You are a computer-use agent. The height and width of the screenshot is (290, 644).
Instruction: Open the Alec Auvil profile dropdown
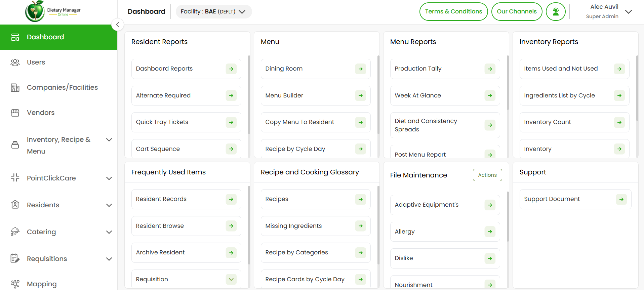pyautogui.click(x=628, y=12)
